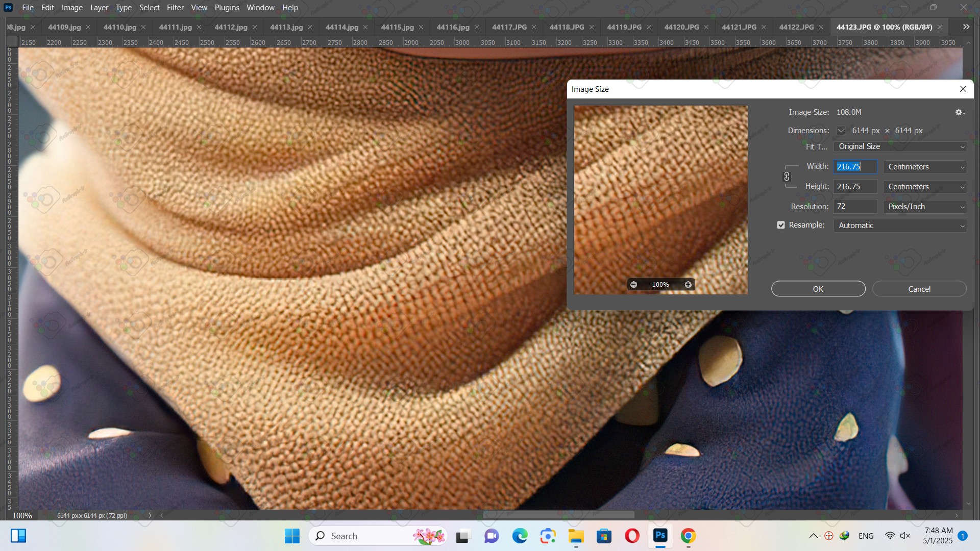Click the Height value field
This screenshot has height=551, width=980.
coord(855,187)
